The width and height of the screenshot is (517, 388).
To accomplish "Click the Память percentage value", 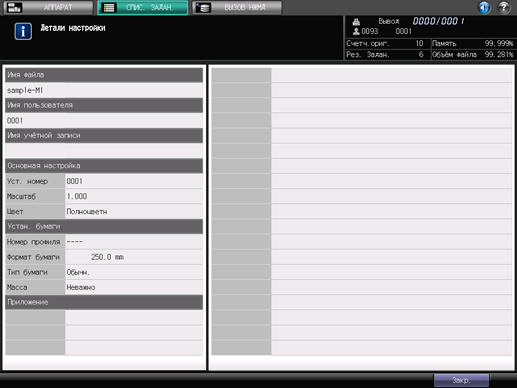I will click(x=499, y=44).
